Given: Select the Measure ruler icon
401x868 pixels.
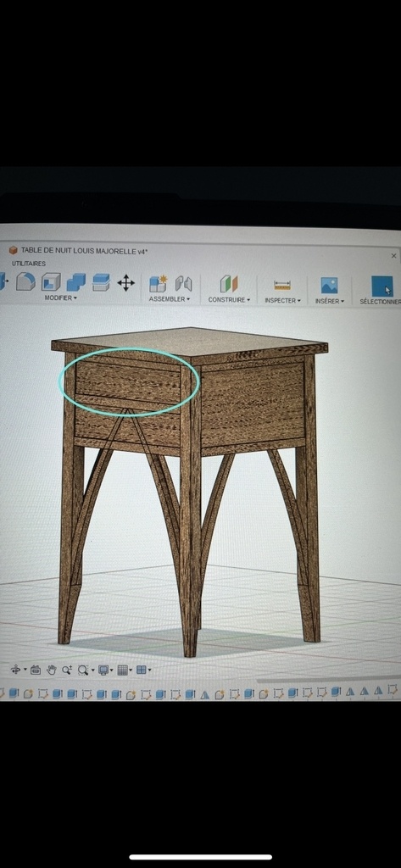Looking at the screenshot, I should pyautogui.click(x=282, y=285).
